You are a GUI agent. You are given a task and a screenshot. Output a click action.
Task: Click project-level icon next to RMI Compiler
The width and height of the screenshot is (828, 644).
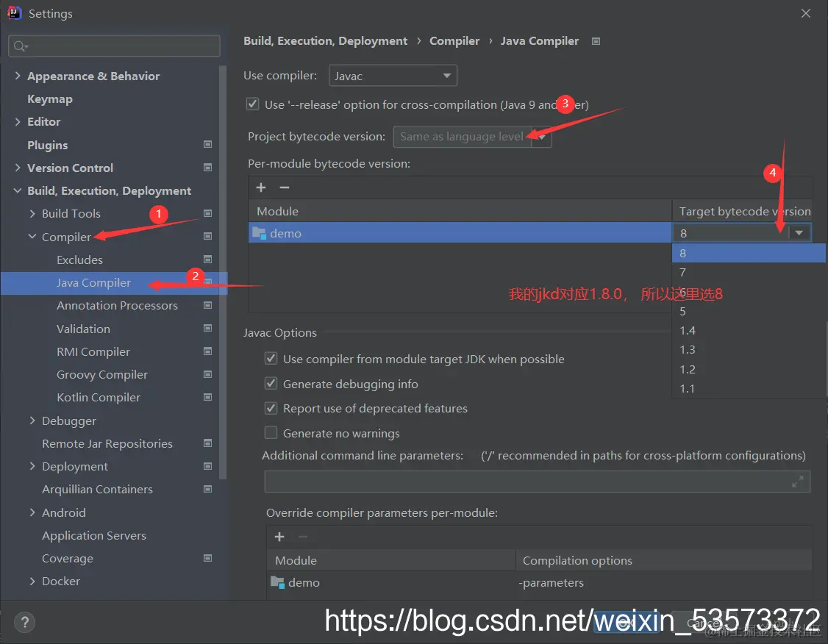click(x=207, y=351)
